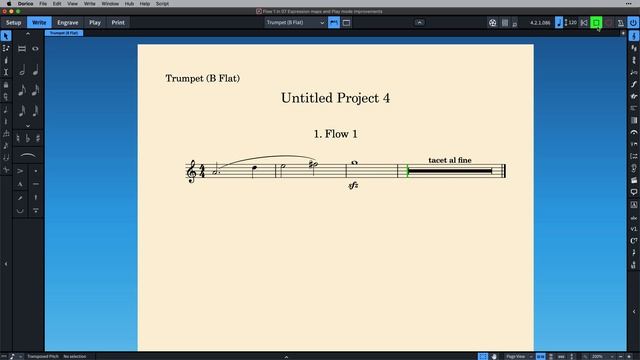Choose the quarter note duration

[36, 70]
